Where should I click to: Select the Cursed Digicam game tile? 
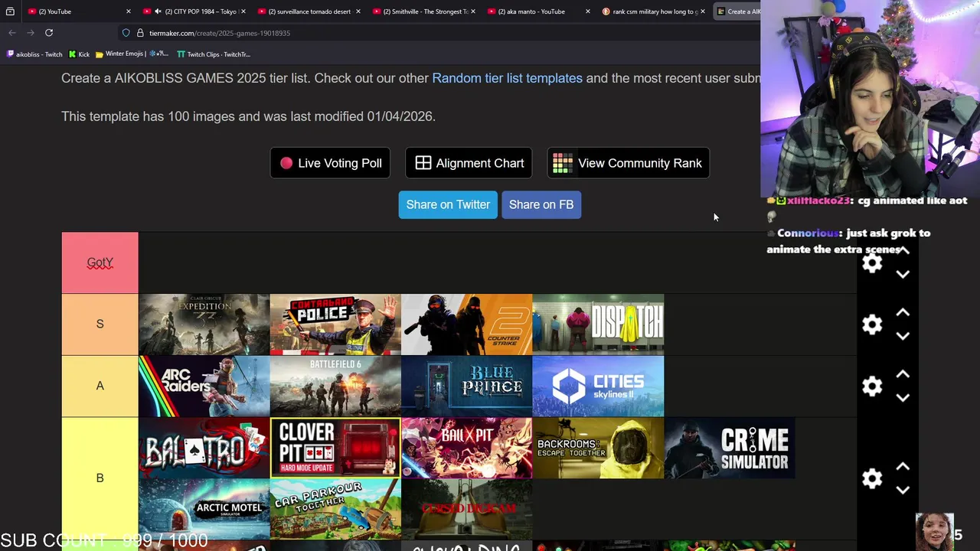[x=466, y=509]
